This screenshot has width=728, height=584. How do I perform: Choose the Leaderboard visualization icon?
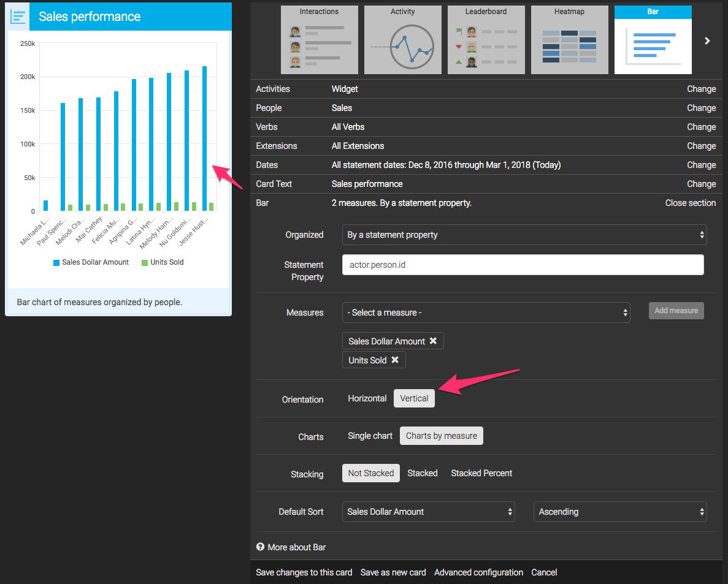(486, 40)
